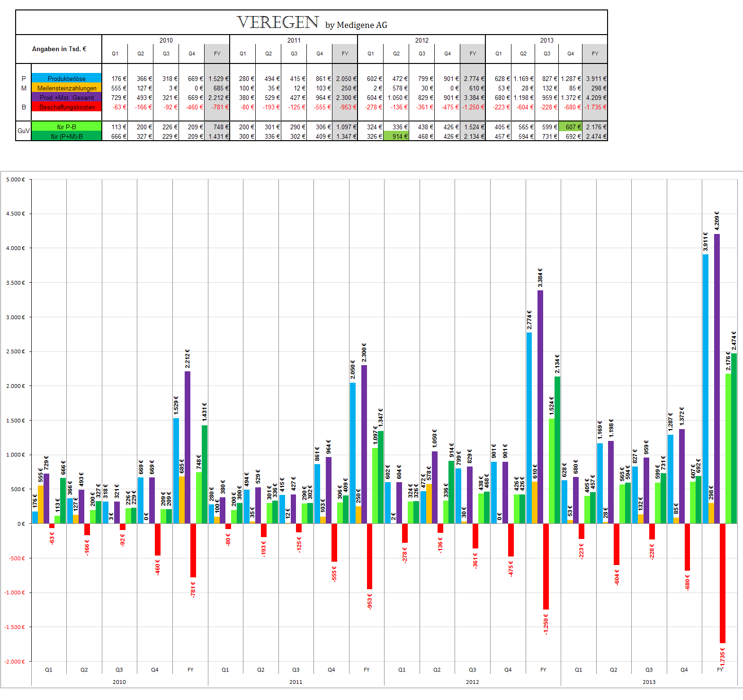Viewport: 743px width, 700px height.
Task: Select the 4.209 € purple bar
Action: (716, 378)
